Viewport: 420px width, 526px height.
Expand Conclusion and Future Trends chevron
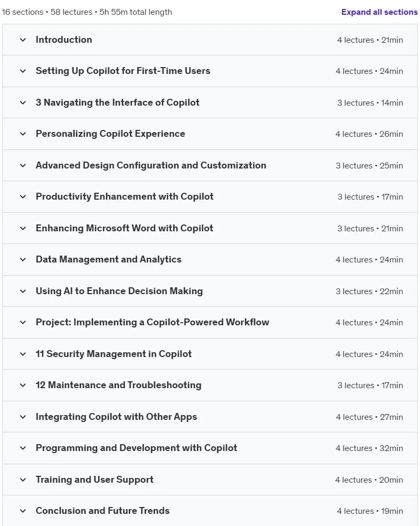coord(23,511)
